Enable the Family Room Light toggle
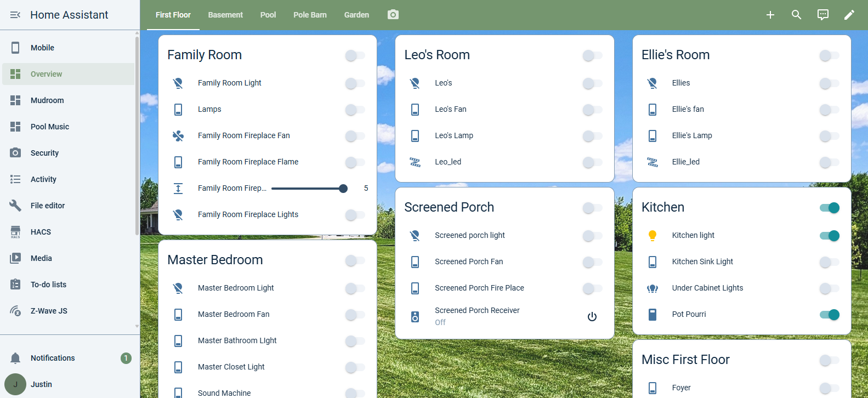Screen dimensions: 868x398 pyautogui.click(x=355, y=83)
